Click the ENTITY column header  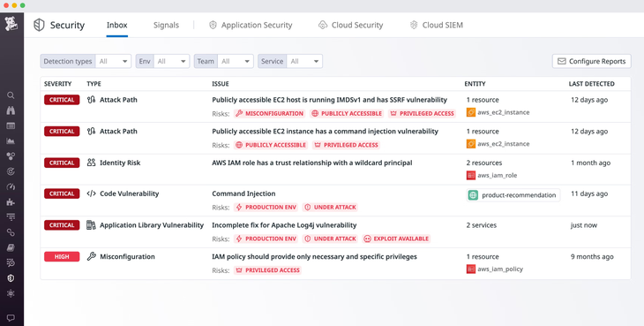point(475,84)
